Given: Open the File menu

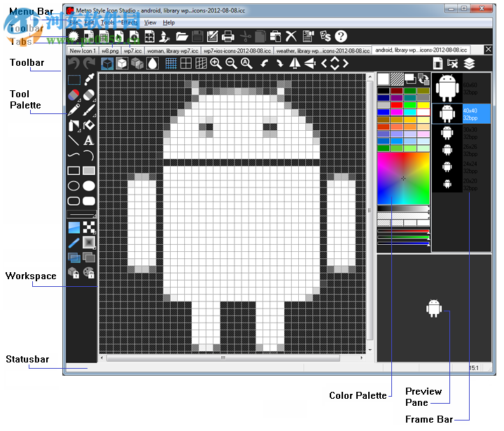Looking at the screenshot, I should (x=73, y=22).
